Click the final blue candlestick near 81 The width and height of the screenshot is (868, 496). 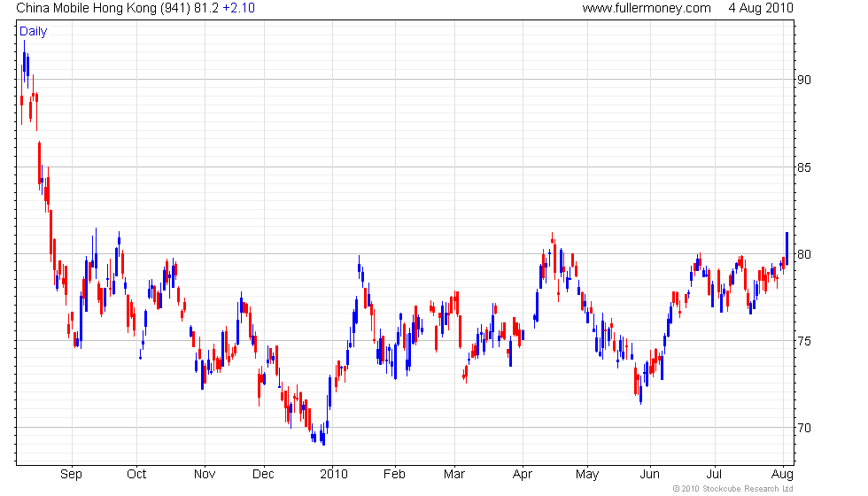[x=787, y=249]
